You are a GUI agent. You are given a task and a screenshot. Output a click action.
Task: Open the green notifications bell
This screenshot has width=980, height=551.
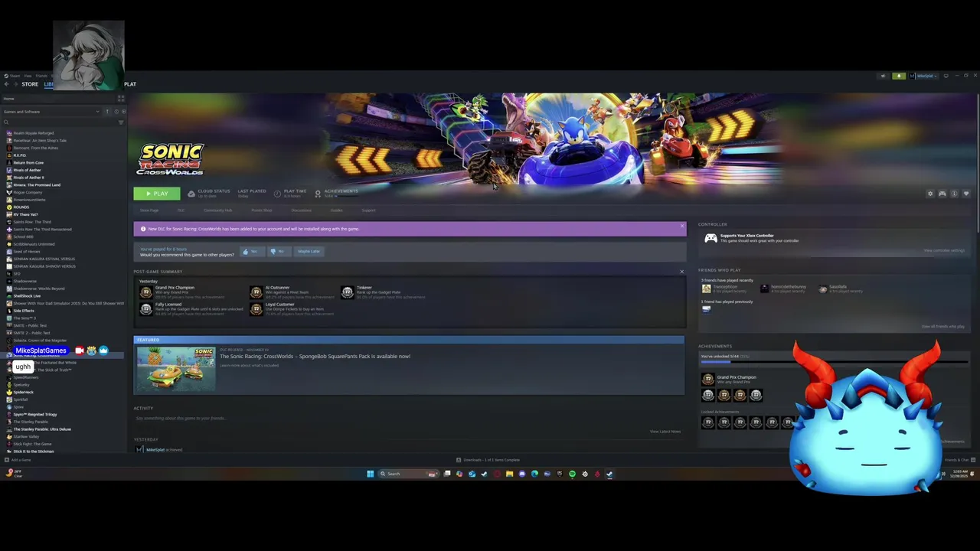coord(899,76)
